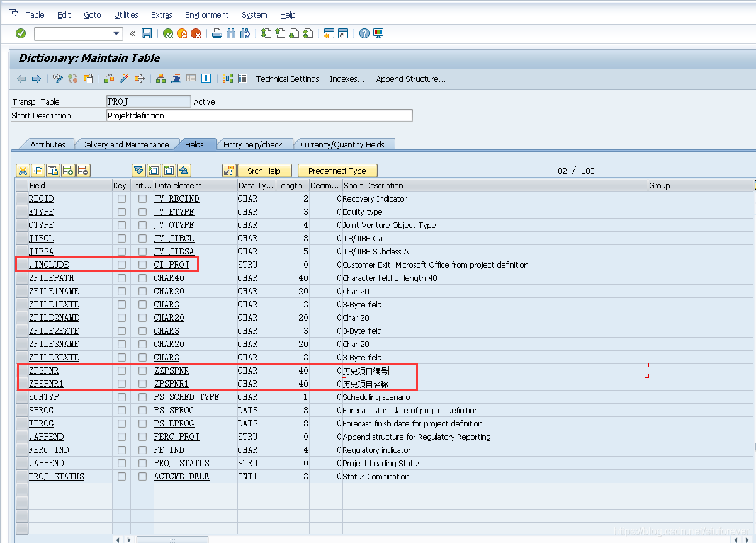Click the blue Forward arrow icon
Image resolution: width=756 pixels, height=543 pixels.
36,78
